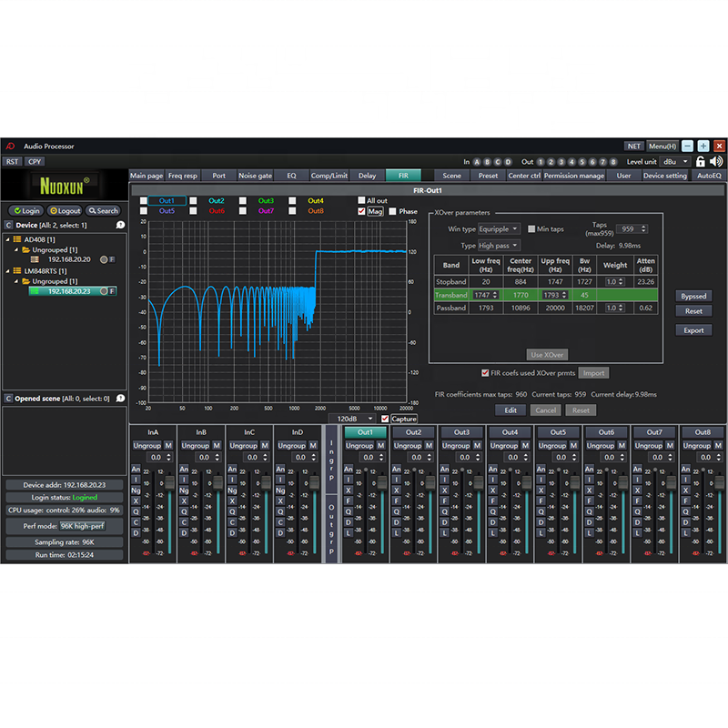Mute the Out1 channel with M

380,445
